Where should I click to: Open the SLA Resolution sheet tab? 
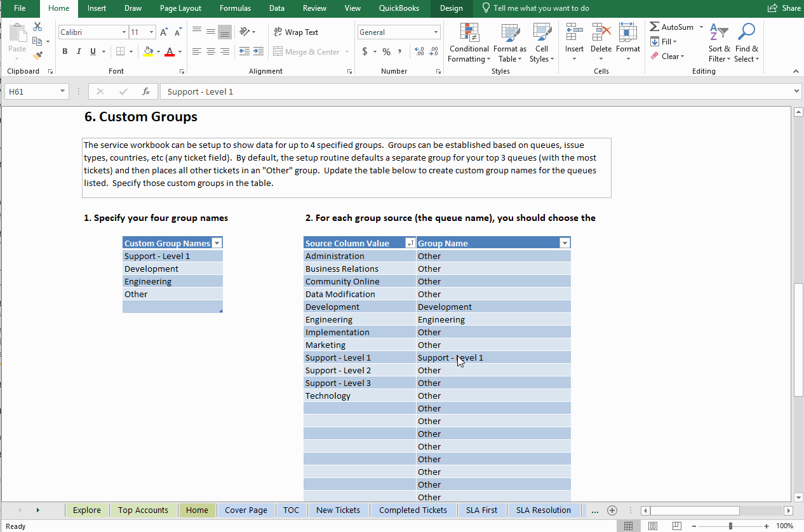[x=543, y=510]
